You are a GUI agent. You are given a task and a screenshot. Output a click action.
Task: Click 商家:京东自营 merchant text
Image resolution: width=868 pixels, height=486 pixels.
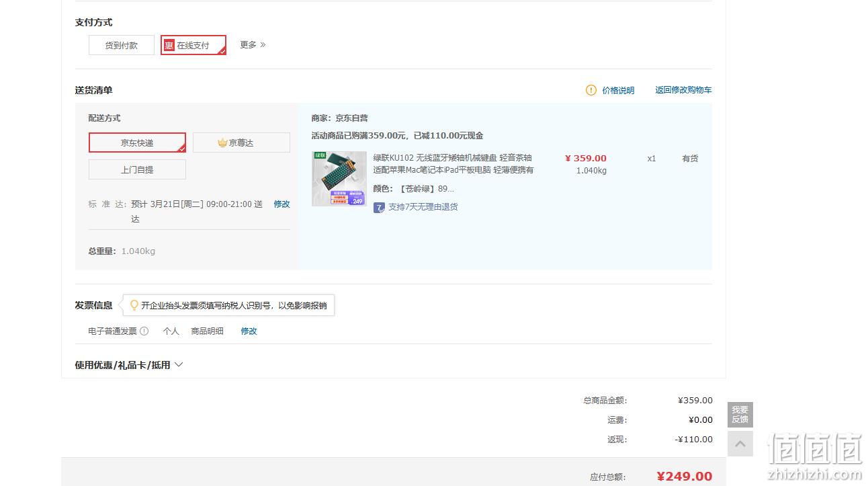pyautogui.click(x=340, y=118)
